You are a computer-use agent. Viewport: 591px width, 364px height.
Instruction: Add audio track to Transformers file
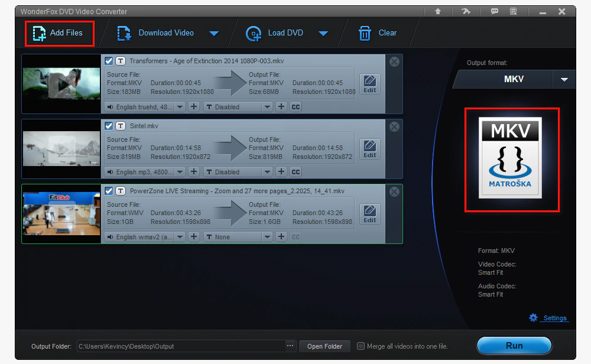(194, 107)
